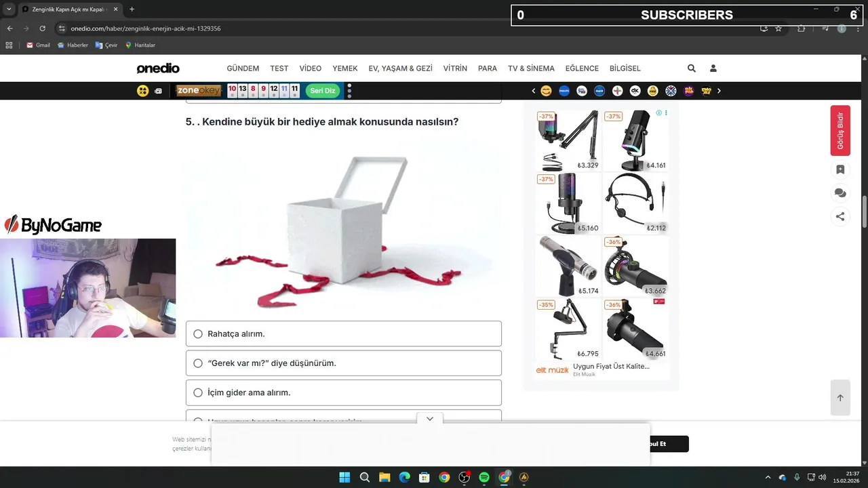Click the bookmark save icon on right sidebar
This screenshot has height=488, width=868.
(840, 169)
